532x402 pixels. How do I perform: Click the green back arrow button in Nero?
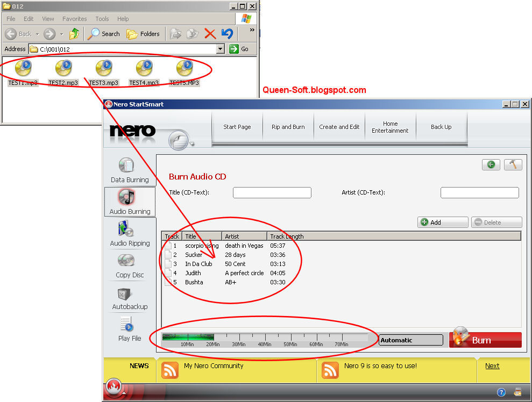(491, 165)
